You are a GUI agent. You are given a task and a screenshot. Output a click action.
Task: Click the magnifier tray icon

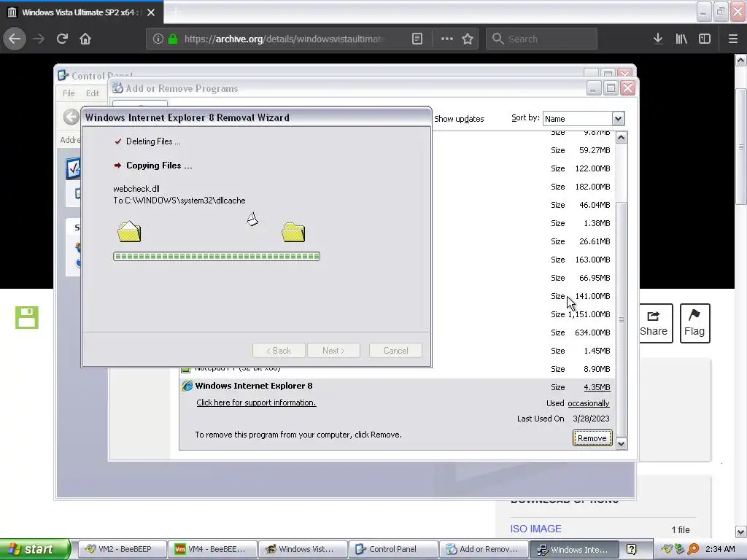point(693,550)
